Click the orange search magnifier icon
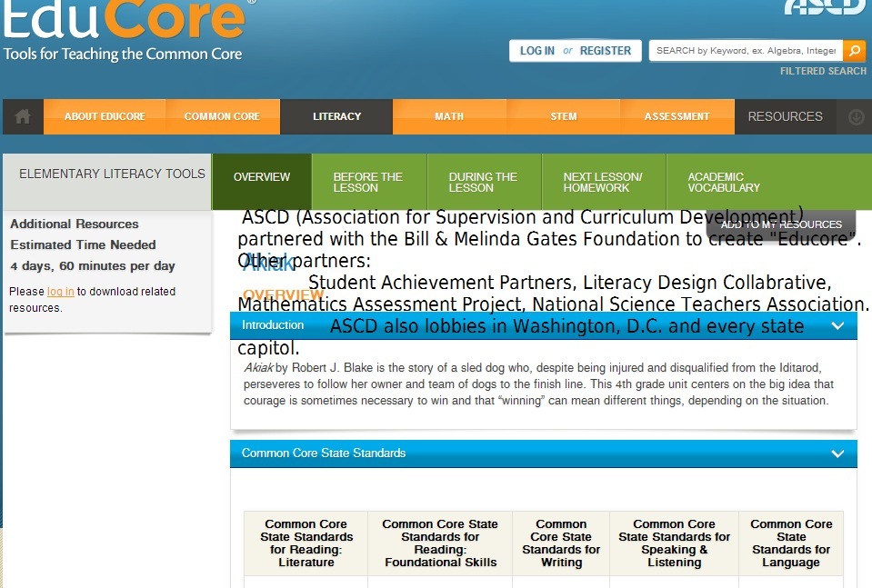The width and height of the screenshot is (872, 588). (854, 51)
